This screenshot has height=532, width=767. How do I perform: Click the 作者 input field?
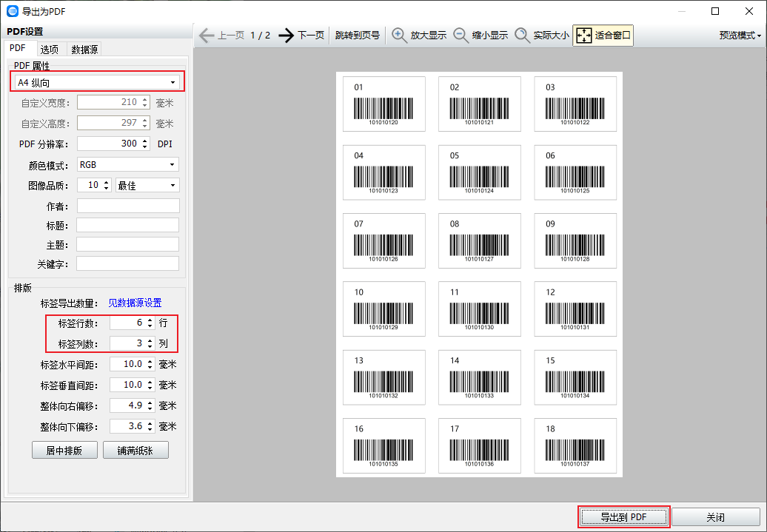point(128,206)
